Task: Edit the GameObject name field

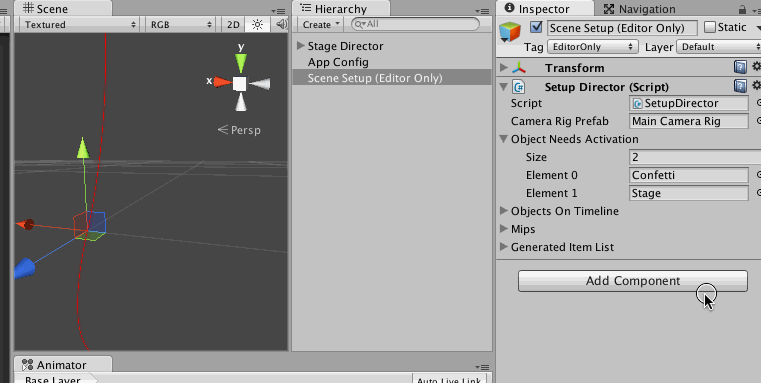Action: pyautogui.click(x=622, y=28)
